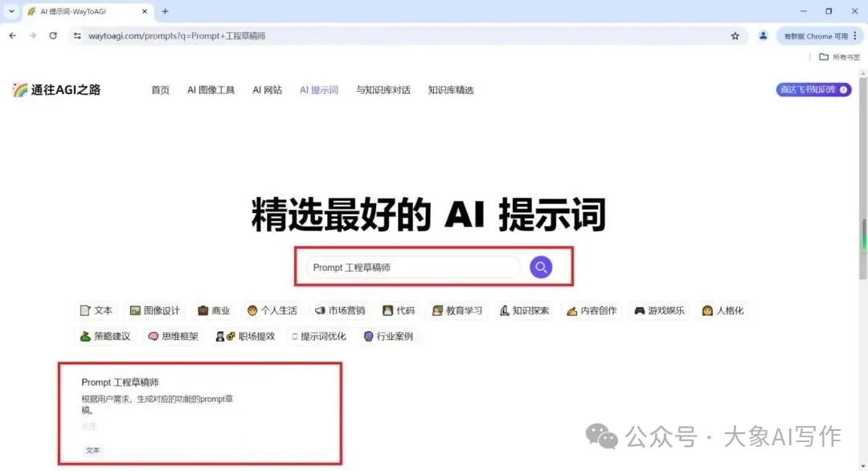
Task: Filter by 策略建议 category tag
Action: (105, 336)
